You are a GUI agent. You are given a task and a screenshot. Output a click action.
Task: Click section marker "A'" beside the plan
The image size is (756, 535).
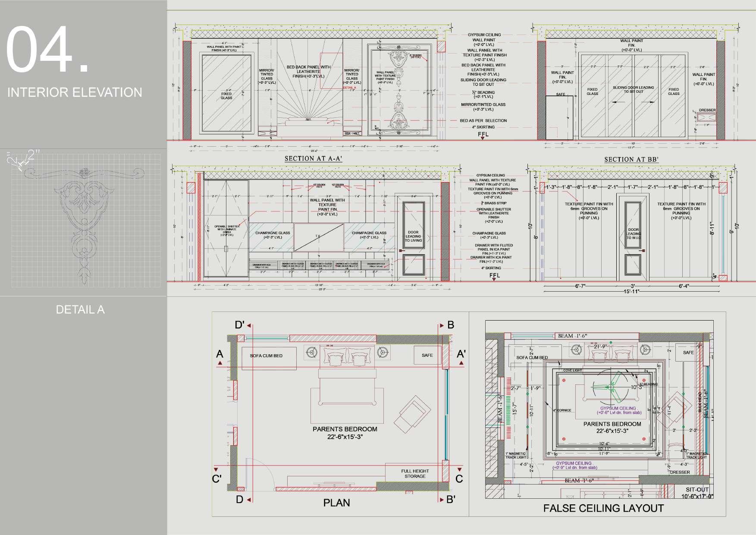coord(461,355)
